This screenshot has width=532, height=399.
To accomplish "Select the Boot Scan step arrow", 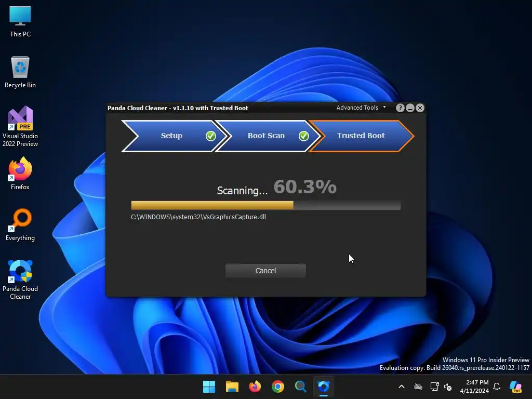I will tap(267, 136).
